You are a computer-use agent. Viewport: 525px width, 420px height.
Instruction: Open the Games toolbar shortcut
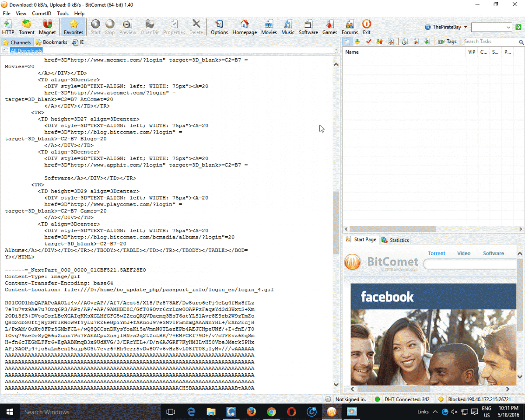coord(330,27)
